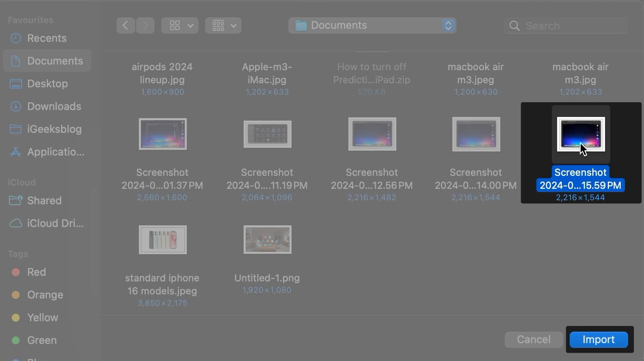Open Applications in the sidebar
This screenshot has height=361, width=644.
[x=47, y=152]
